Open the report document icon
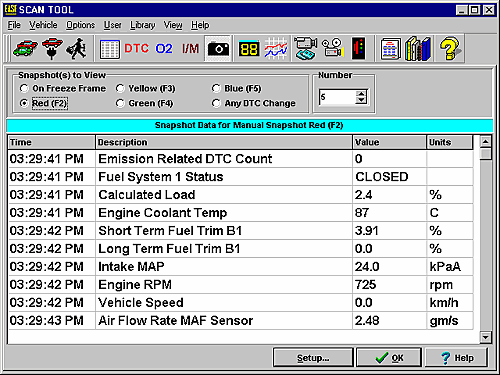This screenshot has height=375, width=500. click(x=391, y=49)
